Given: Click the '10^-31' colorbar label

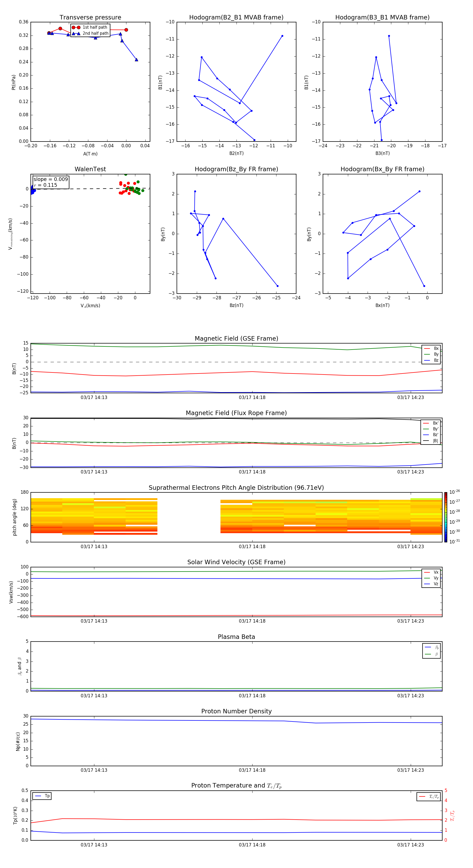Looking at the screenshot, I should pyautogui.click(x=455, y=542).
